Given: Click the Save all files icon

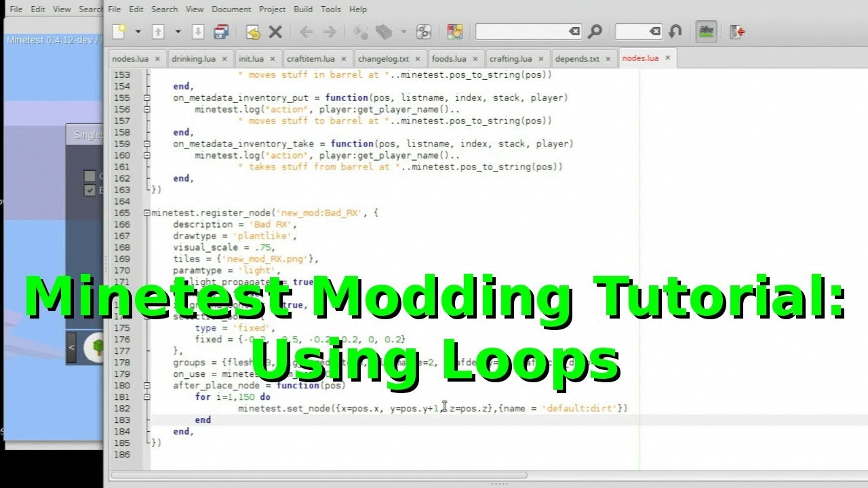Looking at the screenshot, I should tap(221, 31).
